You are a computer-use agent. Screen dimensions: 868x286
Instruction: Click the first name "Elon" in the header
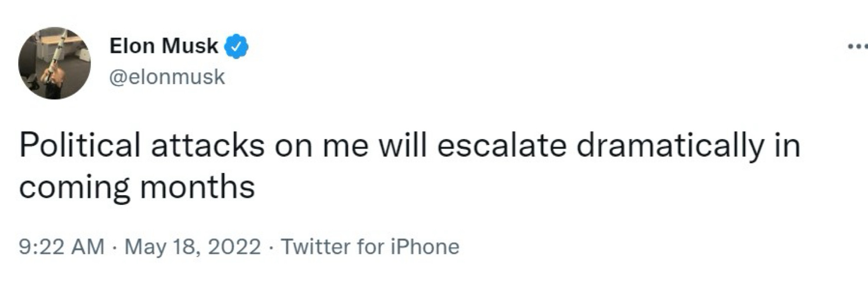pyautogui.click(x=132, y=46)
